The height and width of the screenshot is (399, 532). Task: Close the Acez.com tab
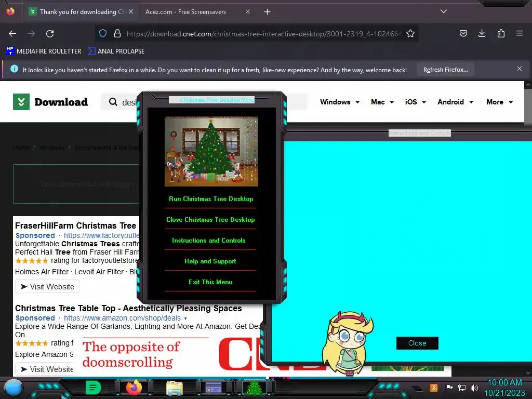tap(248, 12)
